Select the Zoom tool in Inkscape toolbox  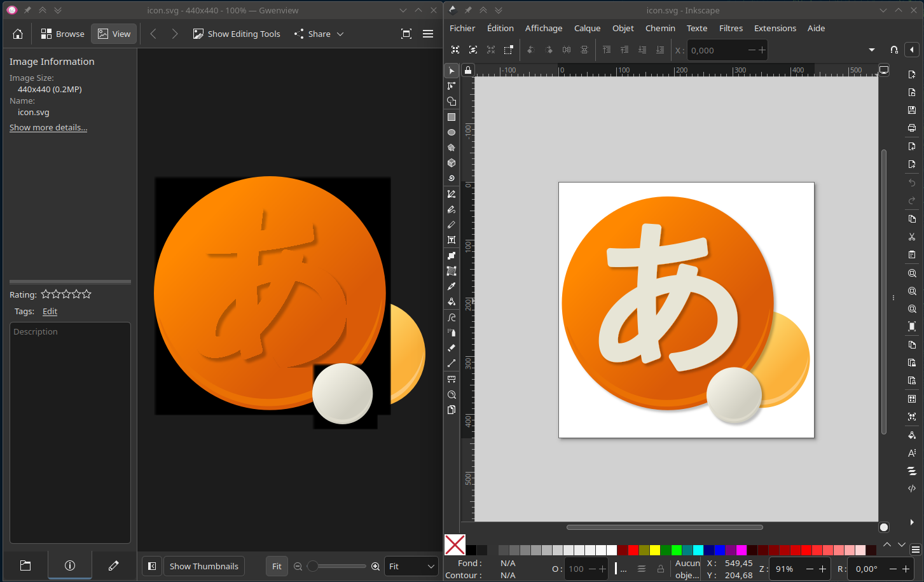[x=452, y=394]
